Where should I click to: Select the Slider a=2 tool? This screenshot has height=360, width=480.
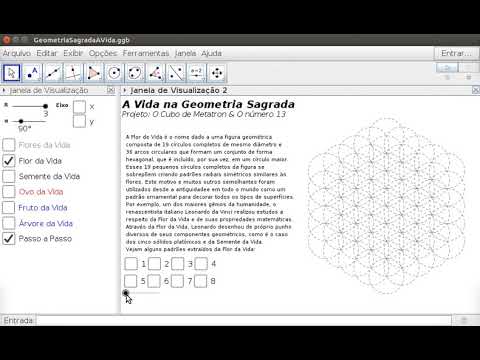(x=196, y=73)
